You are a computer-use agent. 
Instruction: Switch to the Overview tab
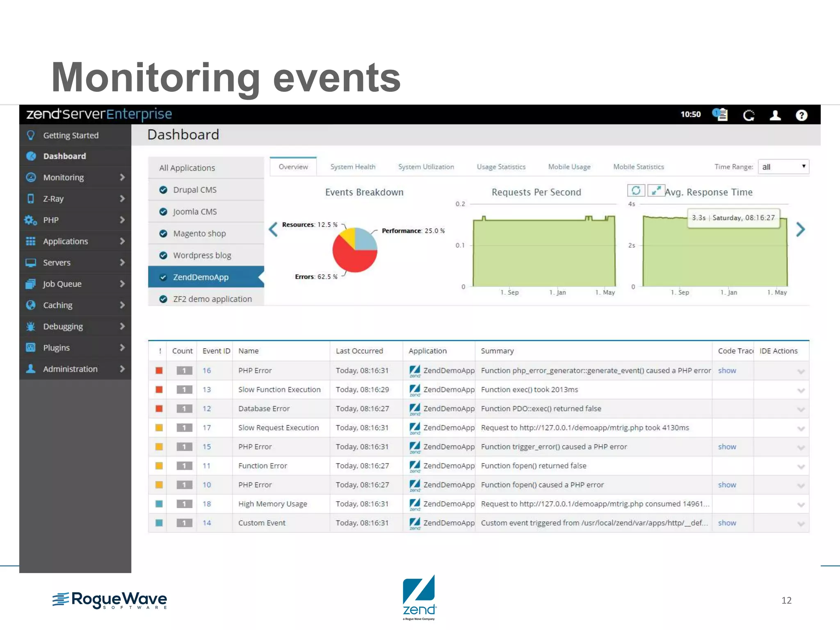pos(293,167)
